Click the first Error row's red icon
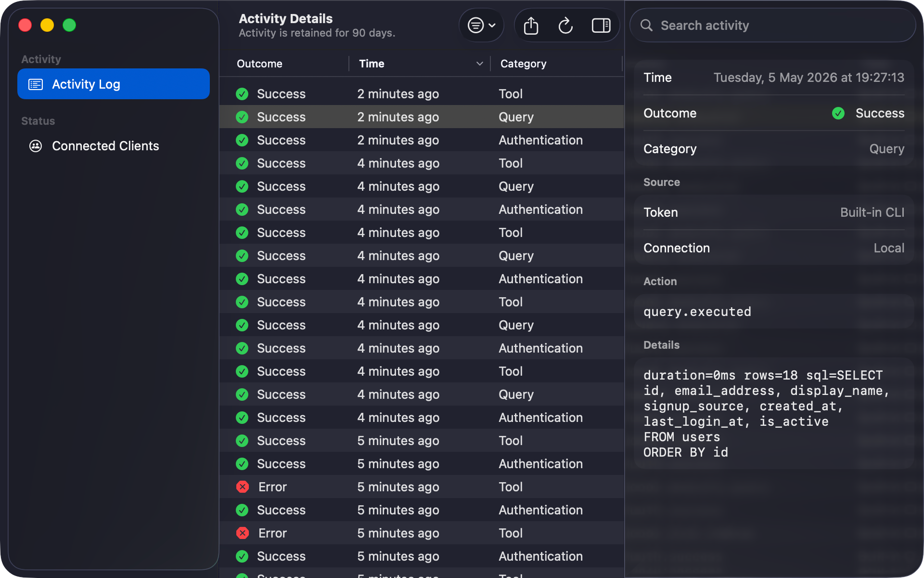 point(242,486)
